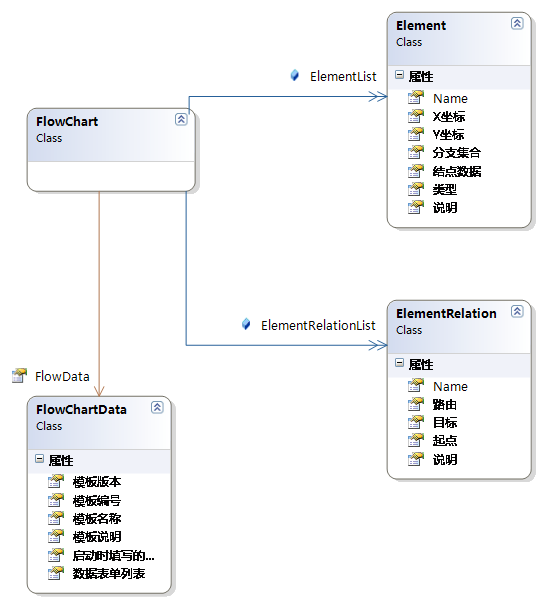The width and height of the screenshot is (542, 604).
Task: Collapse the FlowChart class chevron
Action: pos(181,119)
